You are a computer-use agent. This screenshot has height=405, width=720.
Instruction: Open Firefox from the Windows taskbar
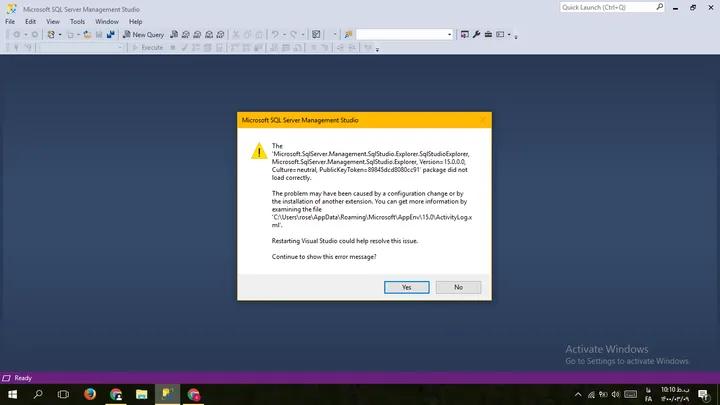point(90,394)
